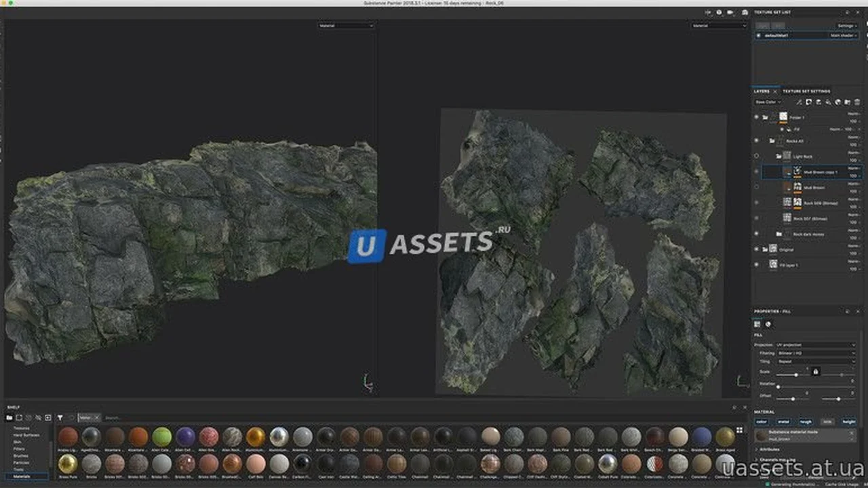Viewport: 868px width, 488px height.
Task: Undock the Texture Set List panel
Action: pyautogui.click(x=848, y=12)
